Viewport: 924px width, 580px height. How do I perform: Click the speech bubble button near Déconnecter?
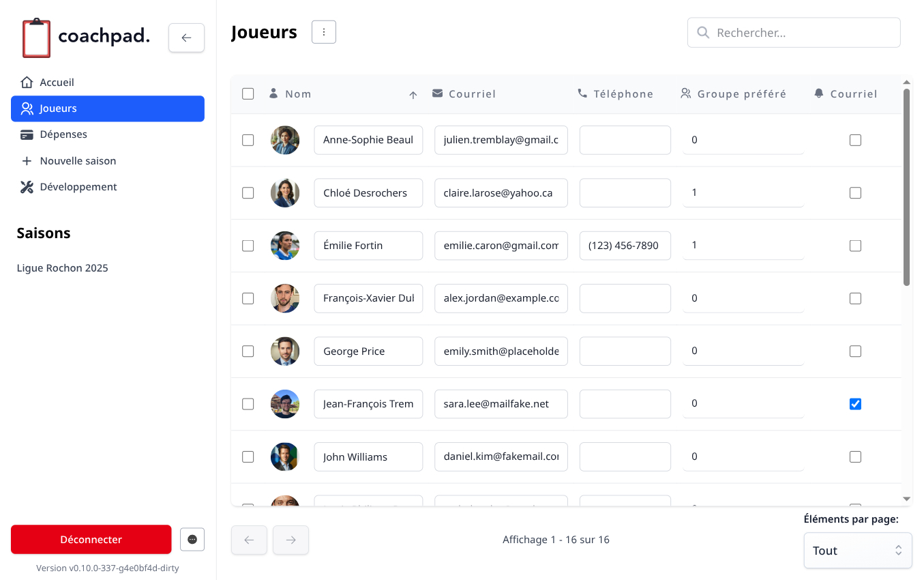192,539
